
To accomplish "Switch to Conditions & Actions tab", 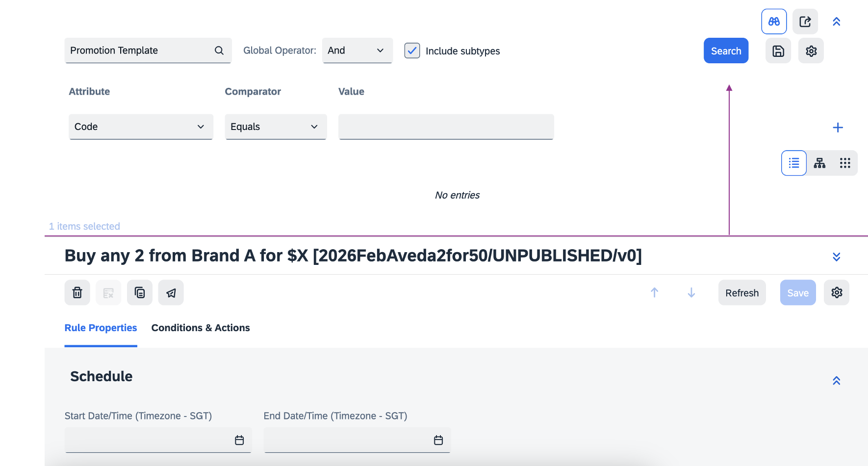I will (201, 328).
